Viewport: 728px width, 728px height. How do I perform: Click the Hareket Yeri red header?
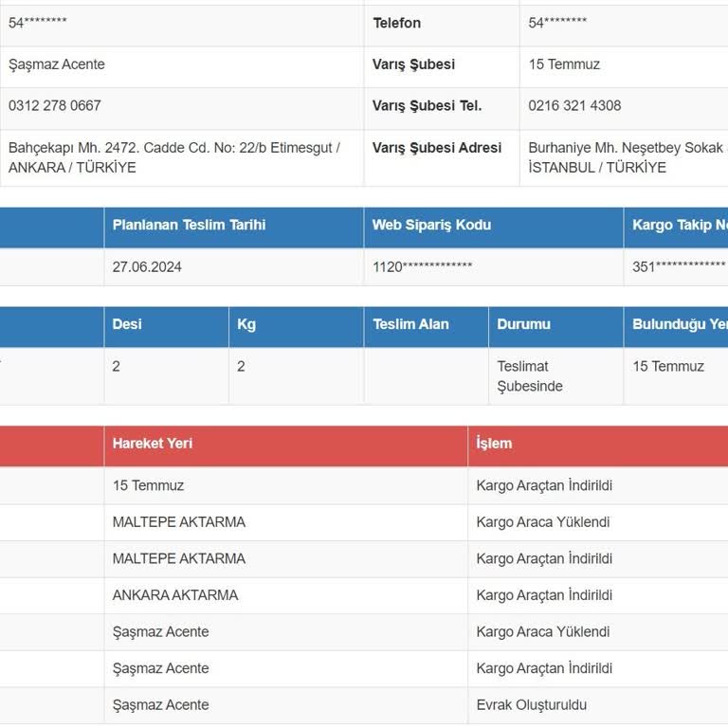(x=152, y=444)
